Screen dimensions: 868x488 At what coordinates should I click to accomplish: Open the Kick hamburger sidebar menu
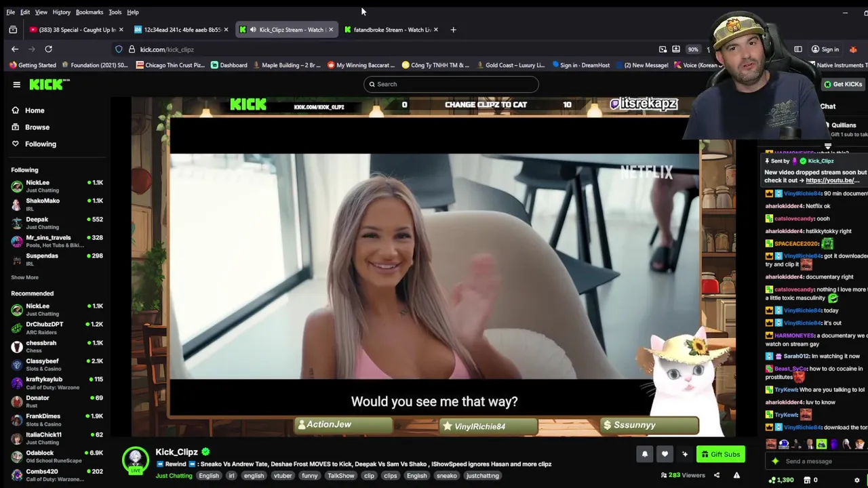coord(16,85)
